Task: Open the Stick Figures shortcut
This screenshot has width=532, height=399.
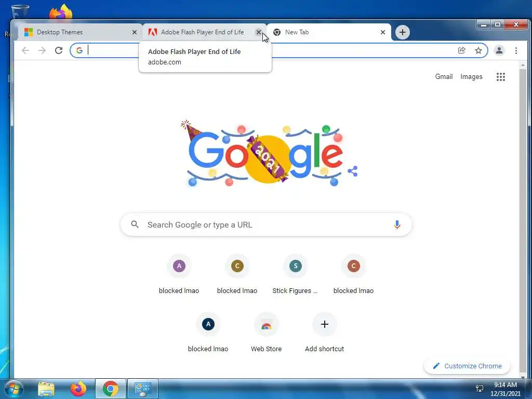Action: click(295, 275)
